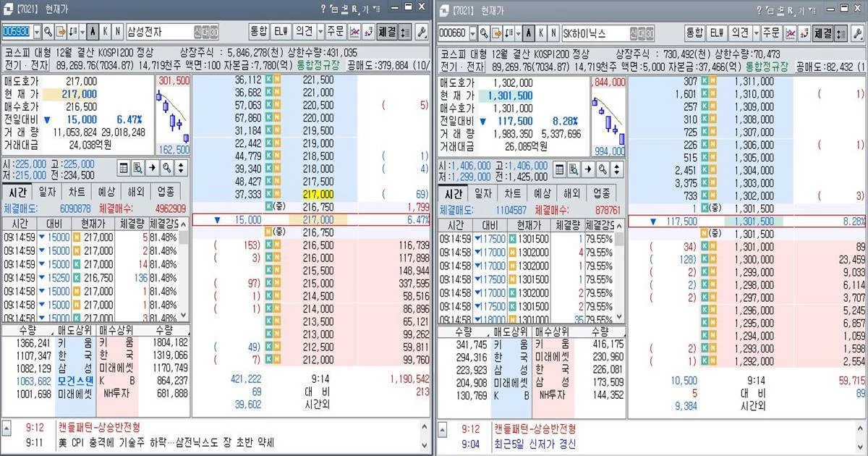Image resolution: width=868 pixels, height=456 pixels.
Task: Expand the sort-order dropdown arrow in the 삼성전자 toolbar
Action: point(82,33)
